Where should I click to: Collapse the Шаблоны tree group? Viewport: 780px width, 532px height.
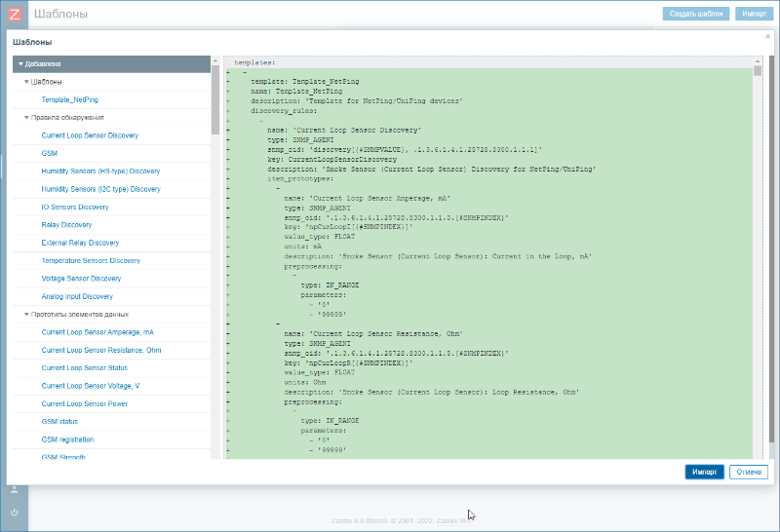click(x=26, y=82)
